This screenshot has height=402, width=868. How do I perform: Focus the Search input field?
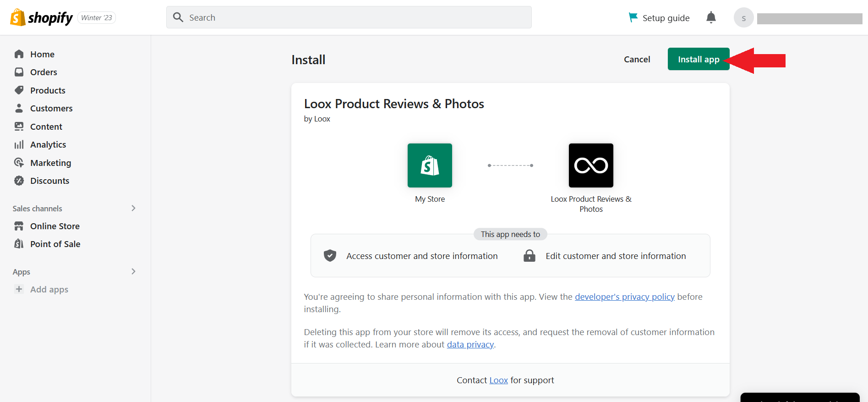point(349,17)
